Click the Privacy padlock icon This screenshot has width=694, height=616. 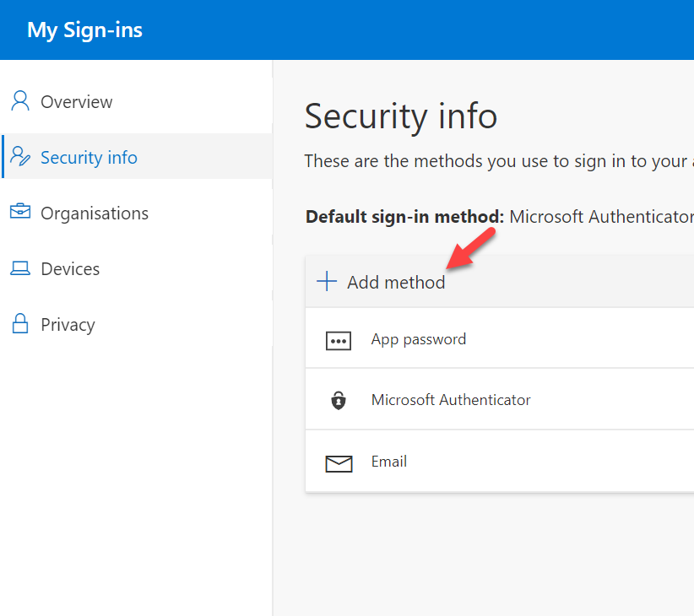click(20, 324)
